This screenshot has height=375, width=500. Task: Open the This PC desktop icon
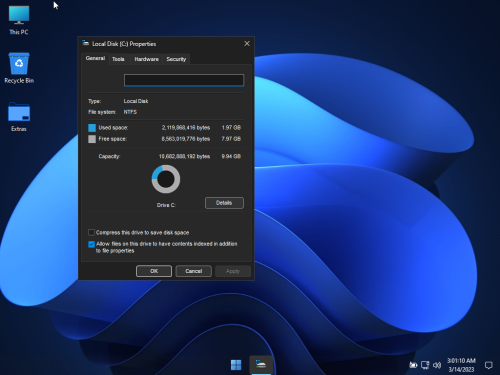[19, 20]
